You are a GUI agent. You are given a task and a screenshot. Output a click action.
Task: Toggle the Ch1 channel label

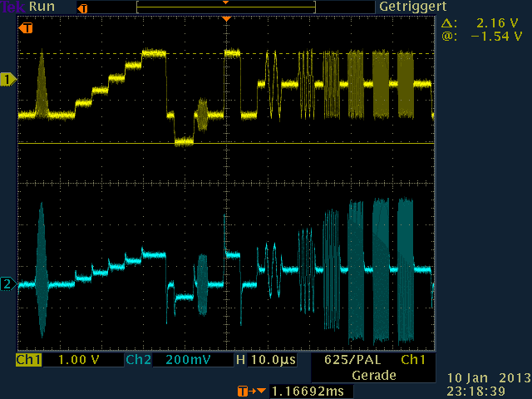[28, 361]
